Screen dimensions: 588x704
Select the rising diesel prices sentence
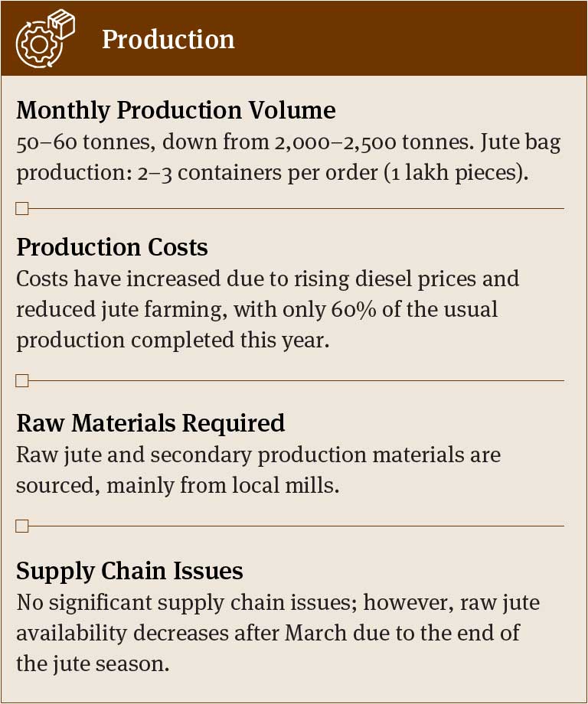click(x=267, y=278)
